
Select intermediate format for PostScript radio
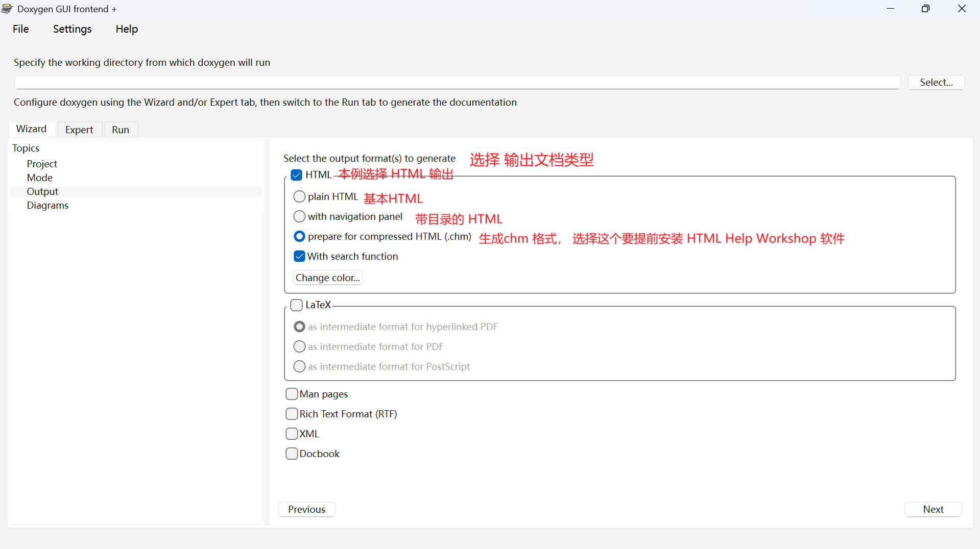tap(300, 366)
